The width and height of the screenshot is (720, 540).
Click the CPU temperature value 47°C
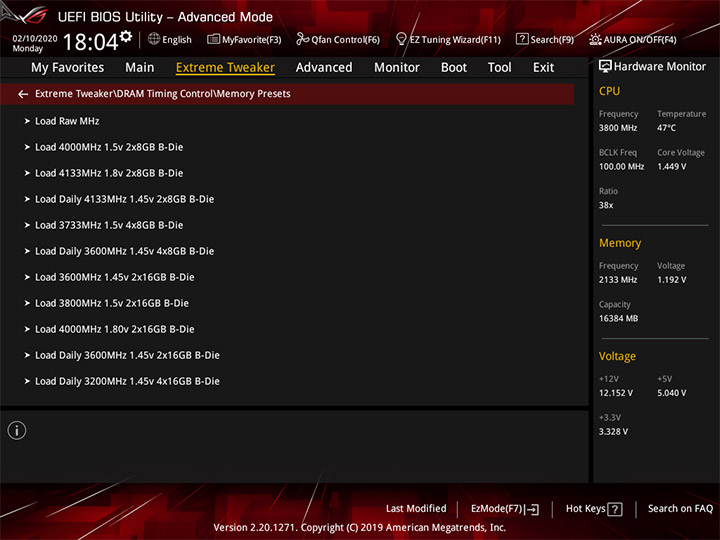click(666, 128)
